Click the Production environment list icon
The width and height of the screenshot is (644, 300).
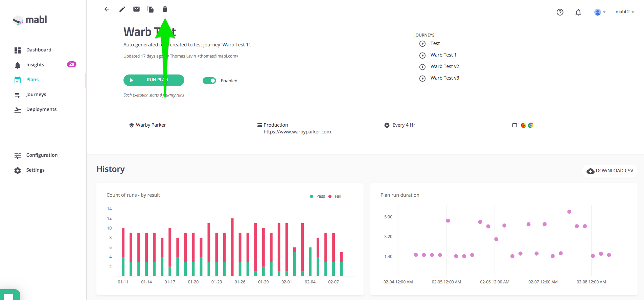[x=259, y=125]
